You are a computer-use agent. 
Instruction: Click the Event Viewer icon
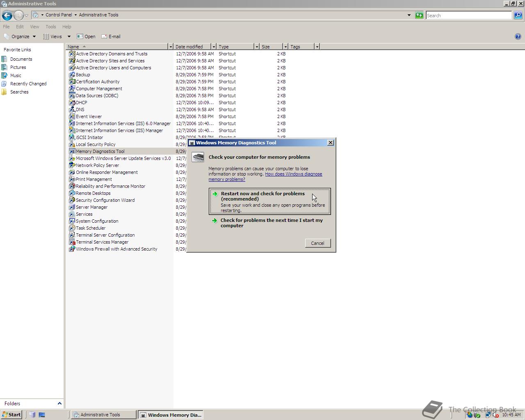72,116
